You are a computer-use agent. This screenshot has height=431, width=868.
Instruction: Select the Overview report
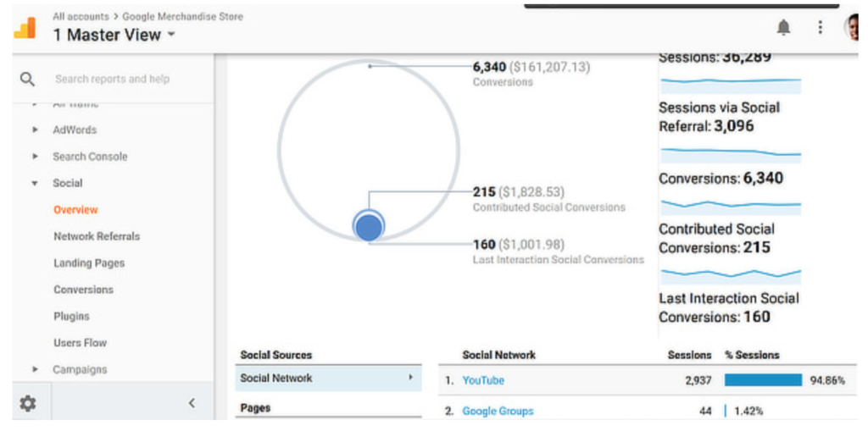tap(75, 210)
